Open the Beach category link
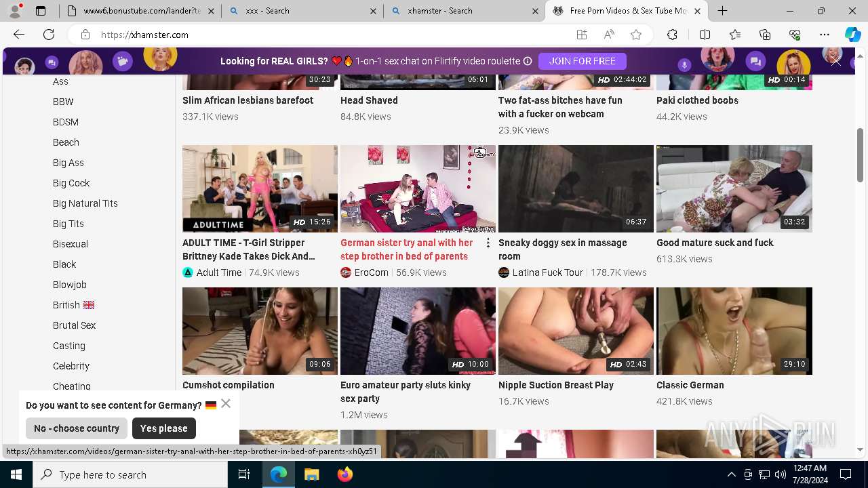This screenshot has width=868, height=488. point(66,142)
